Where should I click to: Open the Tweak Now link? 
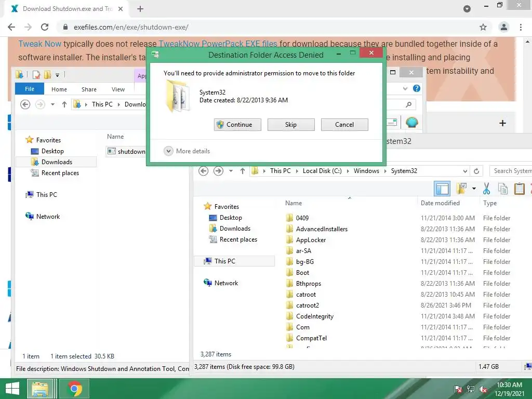point(39,44)
